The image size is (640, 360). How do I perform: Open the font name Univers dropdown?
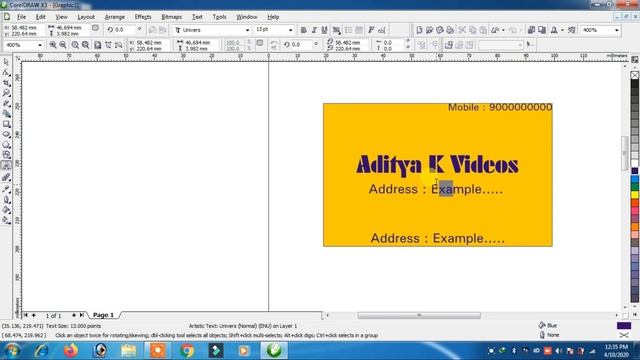click(247, 30)
